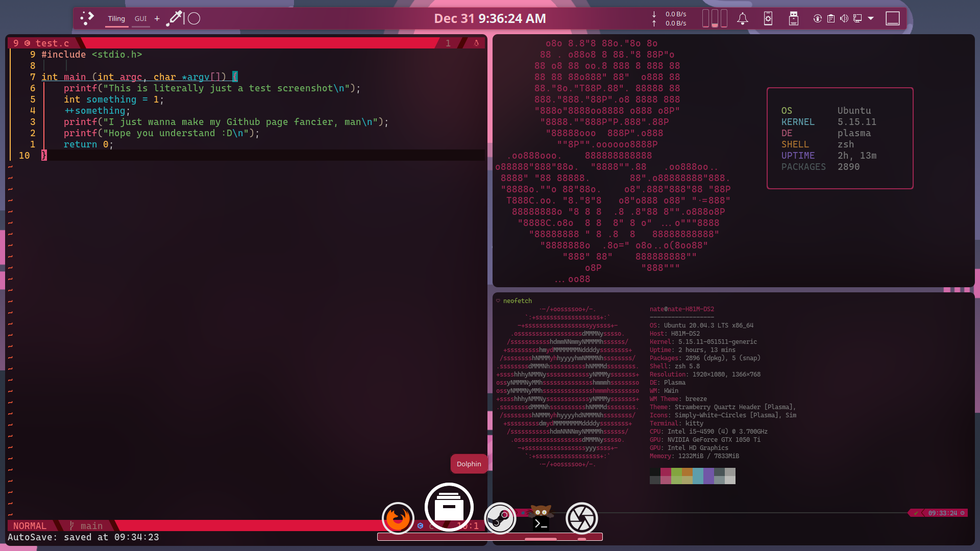The height and width of the screenshot is (551, 980).
Task: Switch to the Tiling virtual desktop
Action: (x=116, y=19)
